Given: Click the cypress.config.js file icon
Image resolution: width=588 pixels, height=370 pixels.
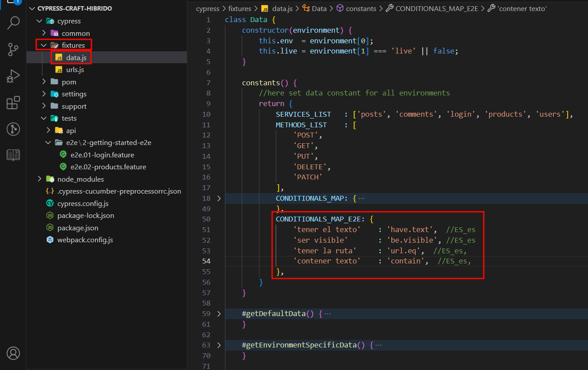Looking at the screenshot, I should pos(50,203).
